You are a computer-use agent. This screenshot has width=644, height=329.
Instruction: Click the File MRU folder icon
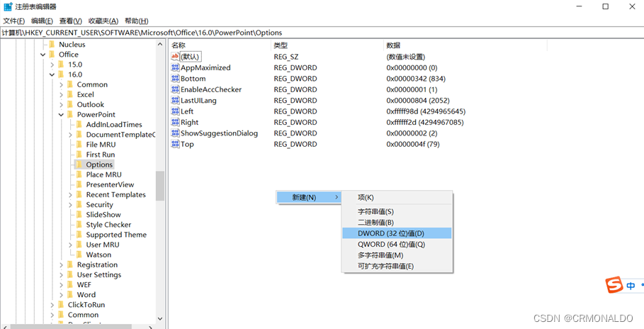[79, 145]
